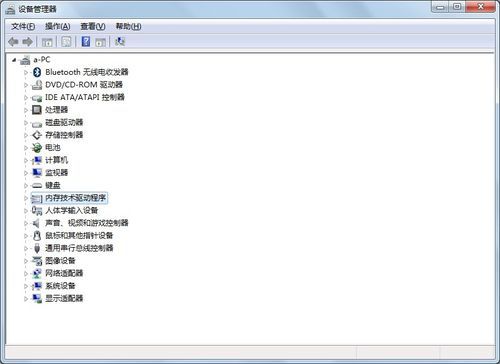Click the USB icon for 通用串行总线控制器
The image size is (500, 364).
point(37,248)
